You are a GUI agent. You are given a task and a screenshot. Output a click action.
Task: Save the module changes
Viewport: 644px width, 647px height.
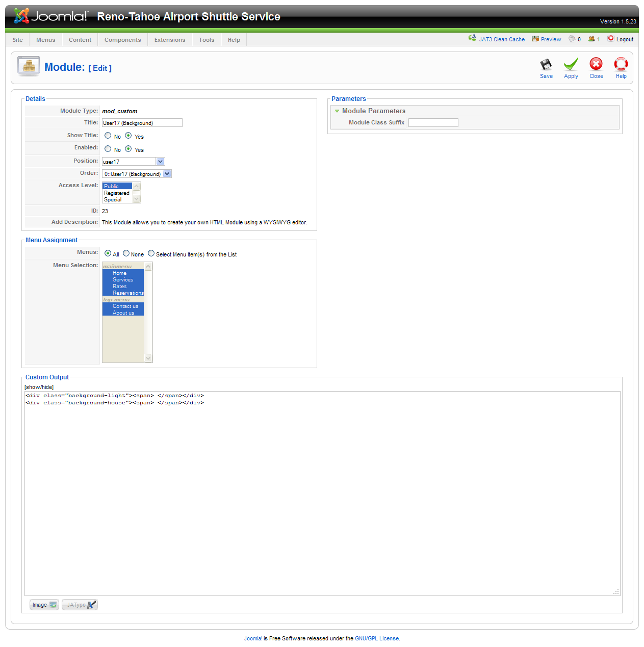click(x=546, y=68)
